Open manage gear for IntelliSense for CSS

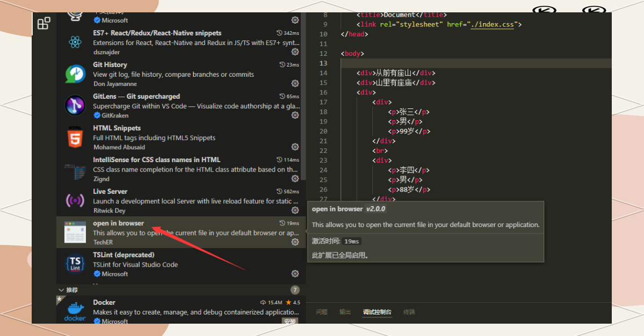coord(295,178)
